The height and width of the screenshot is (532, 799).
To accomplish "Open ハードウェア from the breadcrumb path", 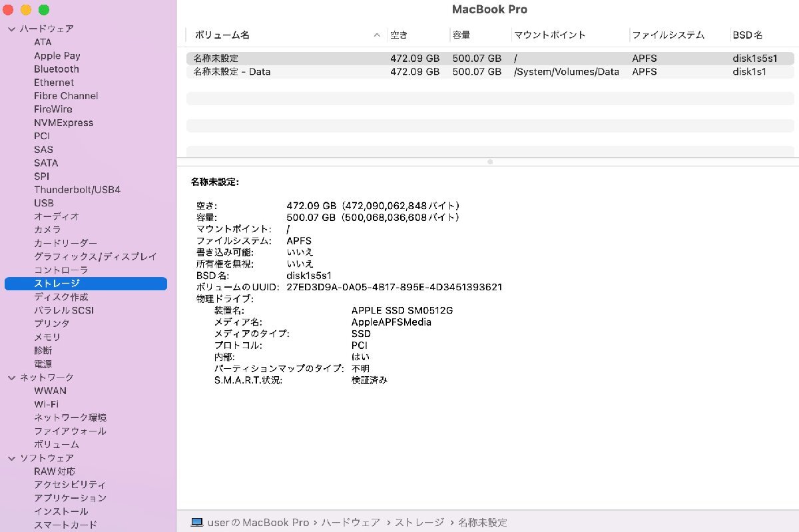I will [351, 522].
